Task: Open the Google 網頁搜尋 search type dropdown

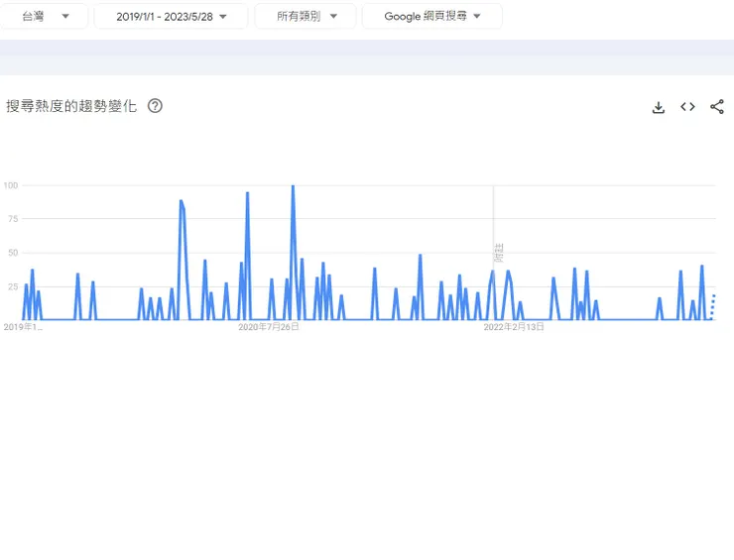Action: [432, 17]
